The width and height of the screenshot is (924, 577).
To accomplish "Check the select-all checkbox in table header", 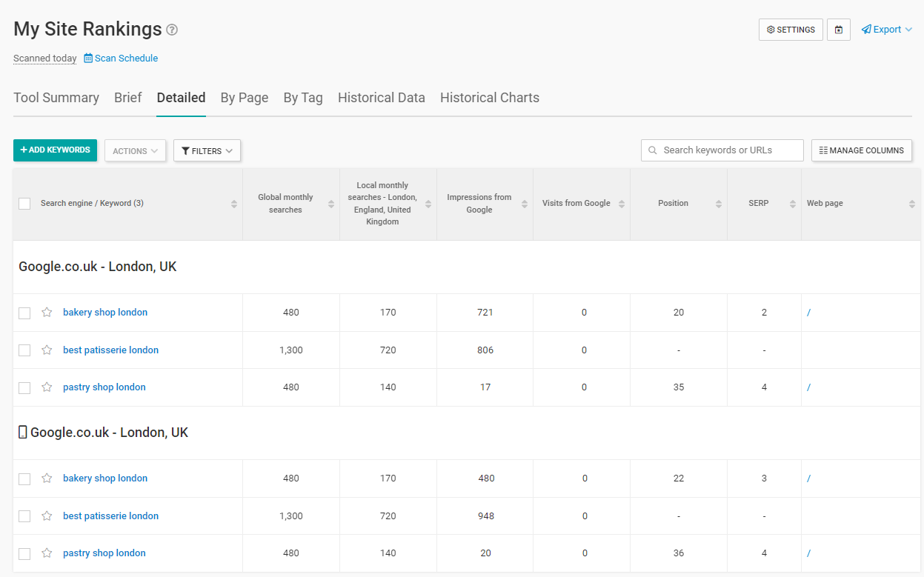I will (x=24, y=203).
